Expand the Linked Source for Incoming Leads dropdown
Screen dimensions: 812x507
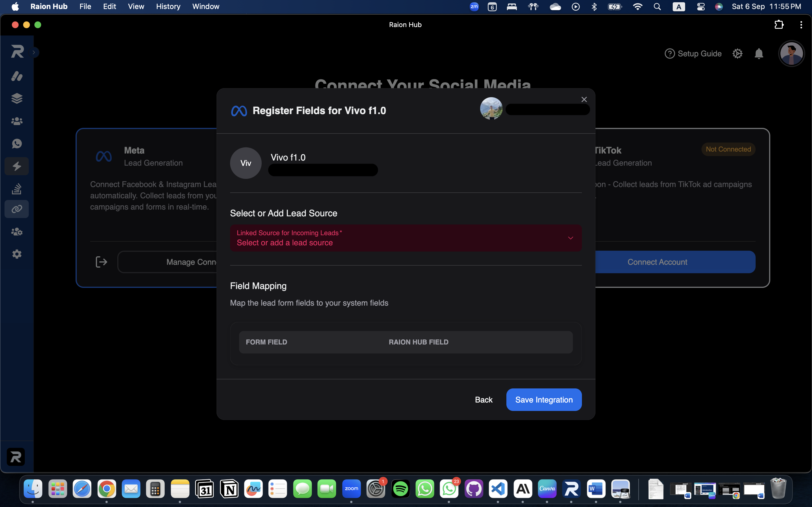pos(406,238)
